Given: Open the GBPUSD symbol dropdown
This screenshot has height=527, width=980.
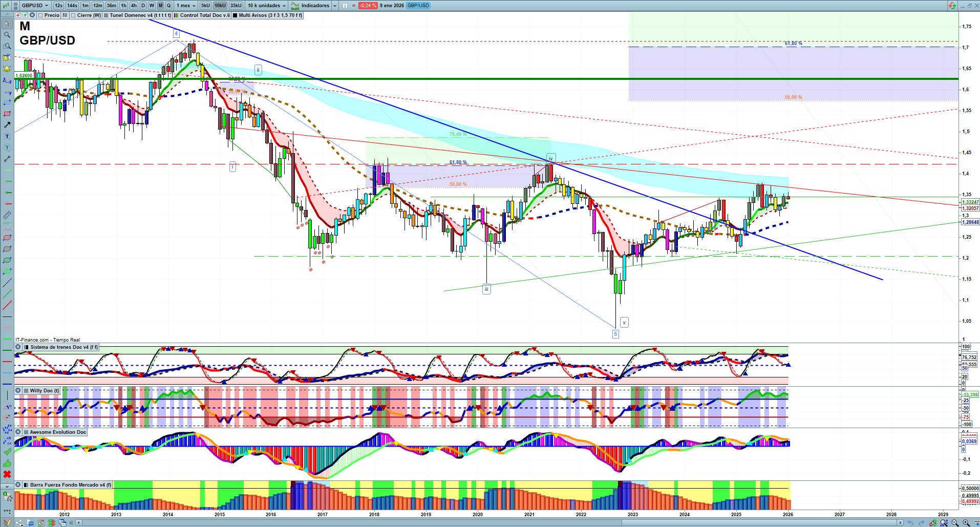Looking at the screenshot, I should pyautogui.click(x=35, y=6).
